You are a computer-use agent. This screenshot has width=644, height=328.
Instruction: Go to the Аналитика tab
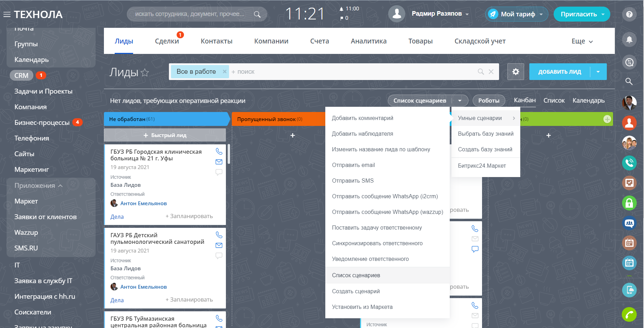click(x=368, y=41)
